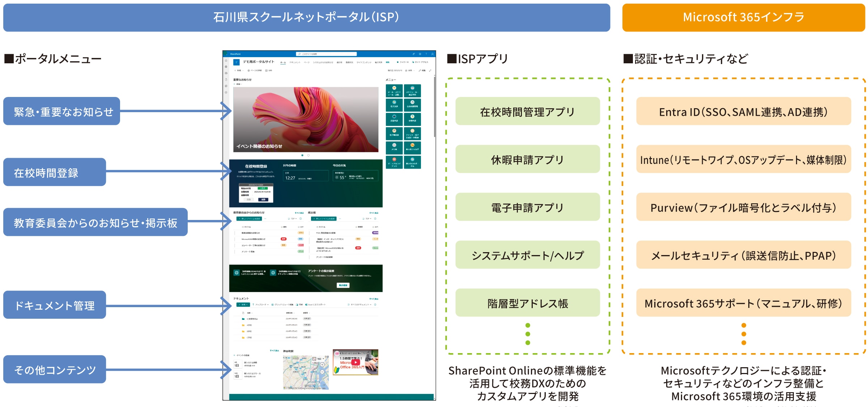Click the 集計結果 button
The image size is (868, 407).
(x=343, y=285)
